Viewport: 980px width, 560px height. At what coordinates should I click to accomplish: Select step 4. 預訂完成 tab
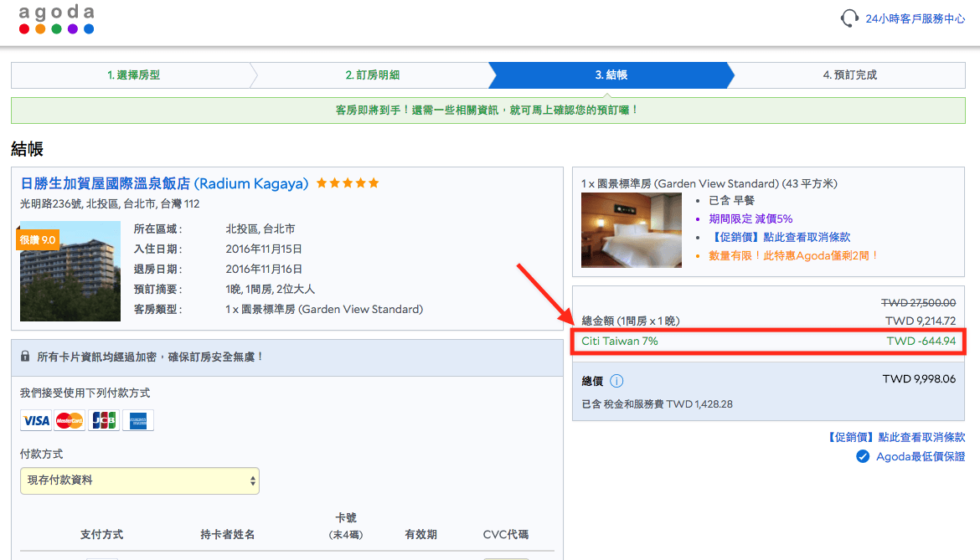[849, 74]
